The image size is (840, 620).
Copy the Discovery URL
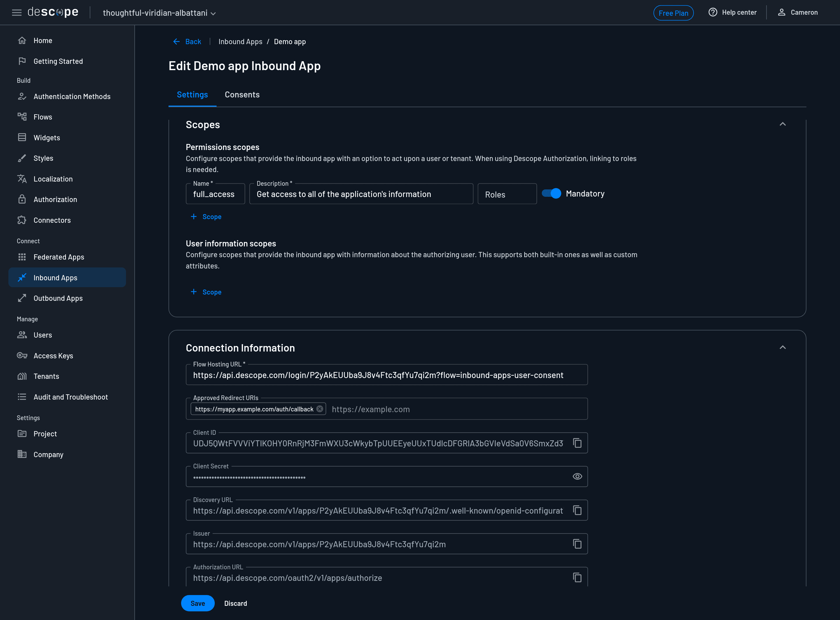[x=577, y=510]
